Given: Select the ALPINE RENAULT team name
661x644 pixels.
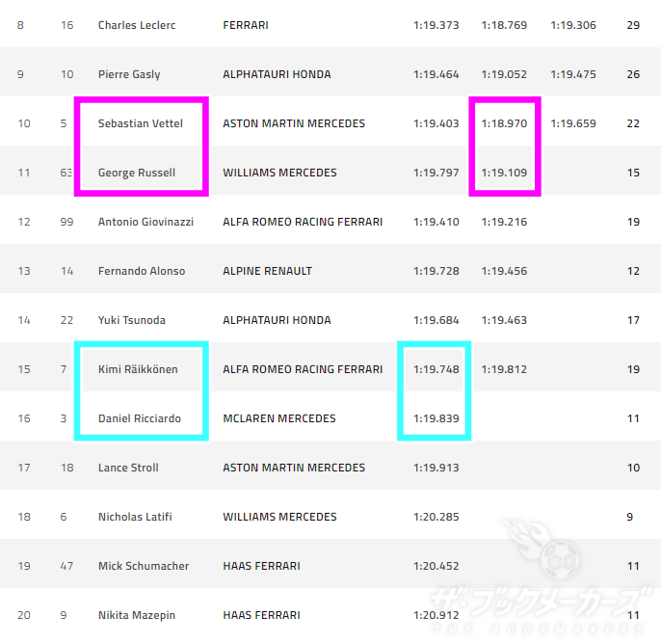Looking at the screenshot, I should 267,271.
